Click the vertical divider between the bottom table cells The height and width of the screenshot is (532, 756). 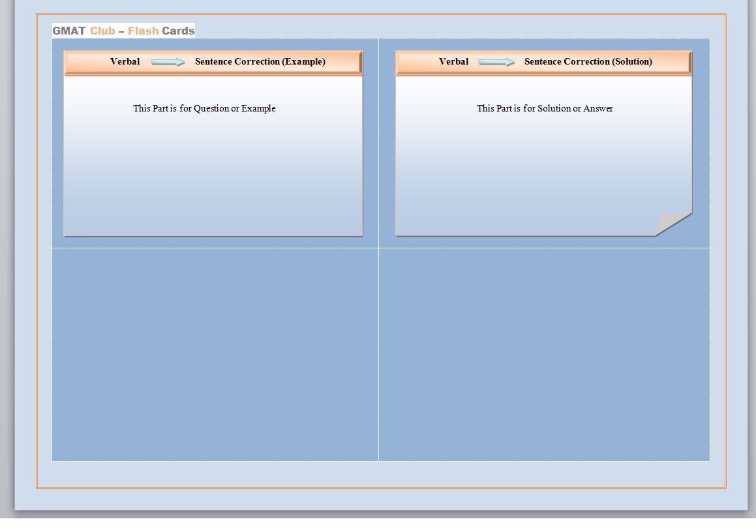(378, 354)
